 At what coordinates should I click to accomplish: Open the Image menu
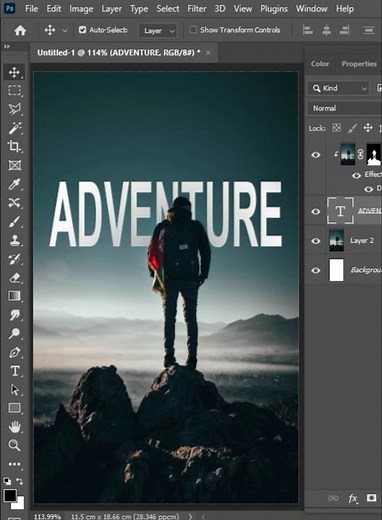pos(81,9)
